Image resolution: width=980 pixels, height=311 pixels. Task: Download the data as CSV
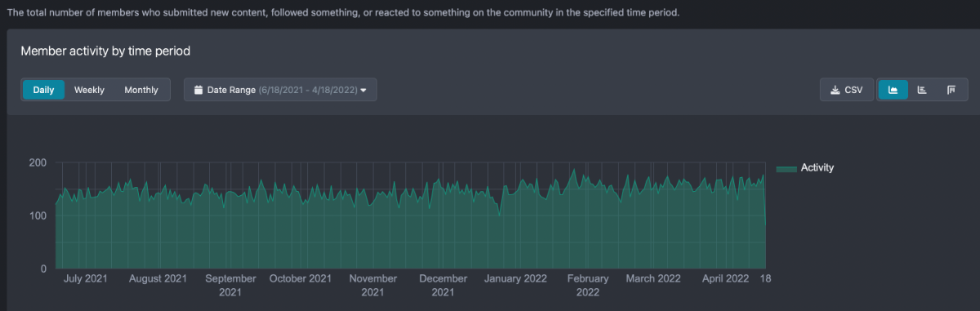point(846,90)
